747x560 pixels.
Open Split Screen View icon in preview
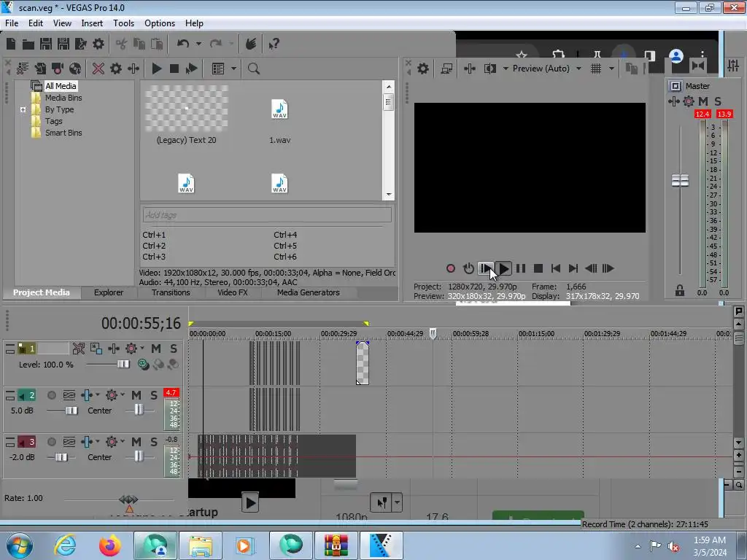[x=490, y=69]
